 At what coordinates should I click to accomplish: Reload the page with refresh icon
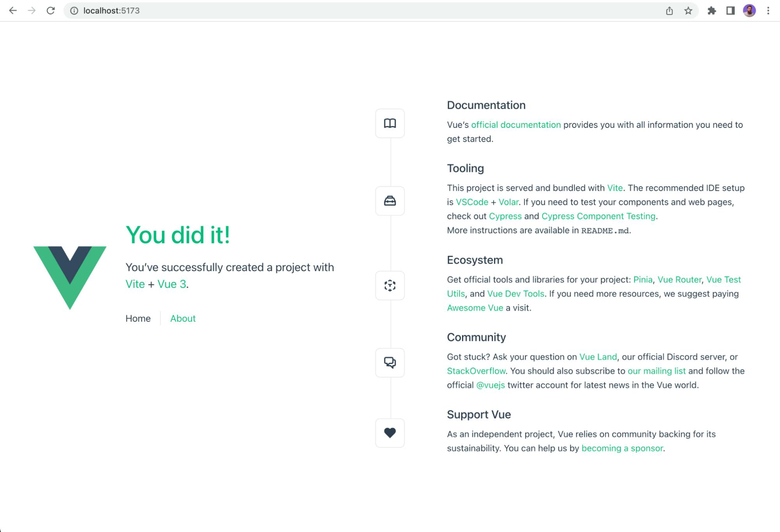pos(51,11)
